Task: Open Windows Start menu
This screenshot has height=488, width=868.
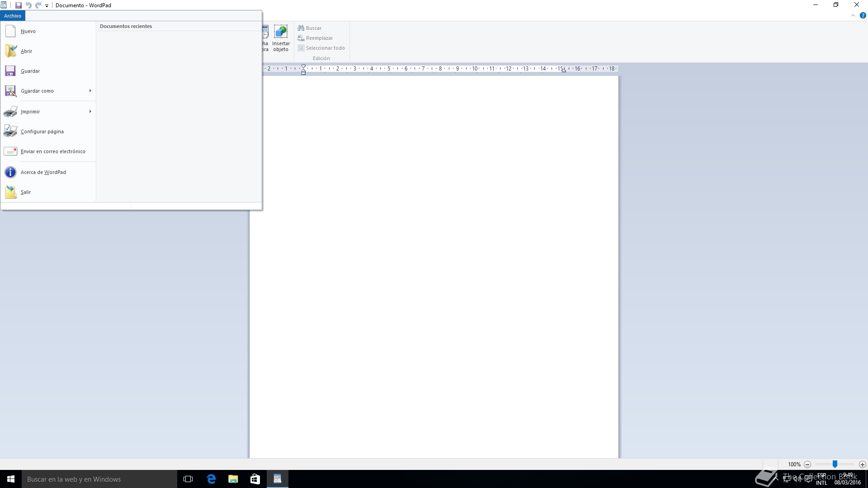Action: tap(11, 479)
